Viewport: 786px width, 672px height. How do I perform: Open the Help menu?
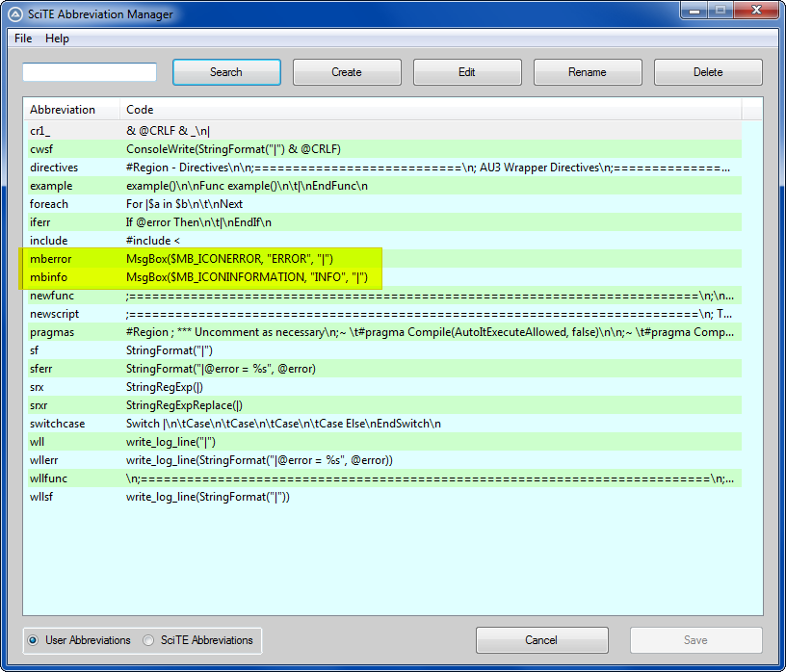click(x=57, y=39)
